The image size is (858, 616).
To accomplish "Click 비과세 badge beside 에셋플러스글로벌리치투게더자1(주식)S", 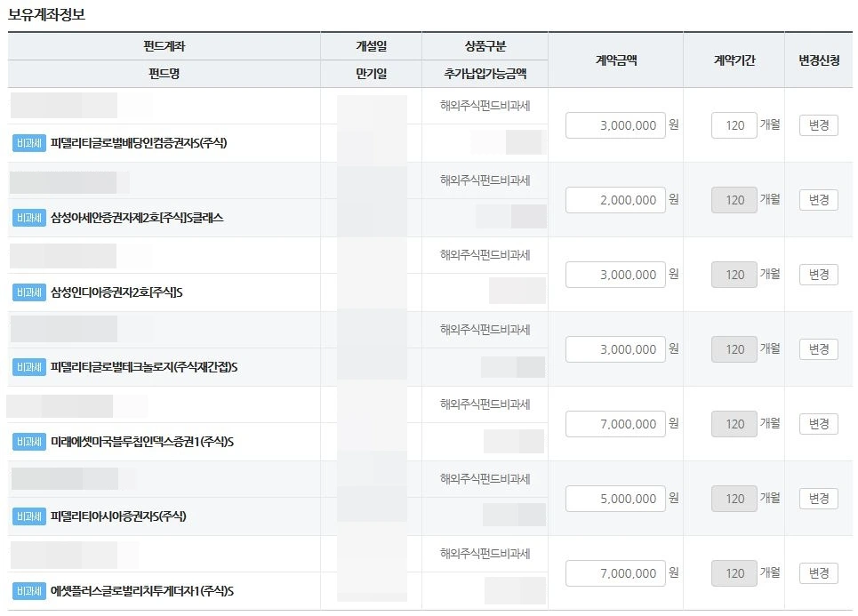I will 29,591.
